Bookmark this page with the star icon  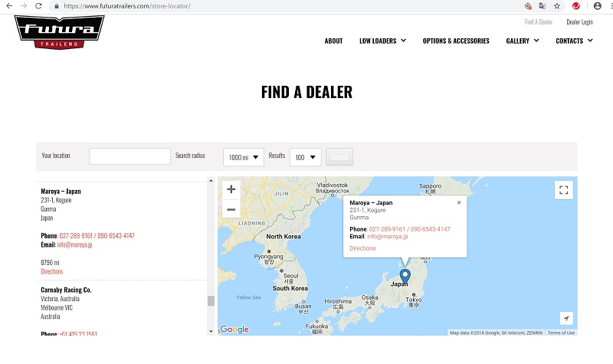click(x=557, y=6)
